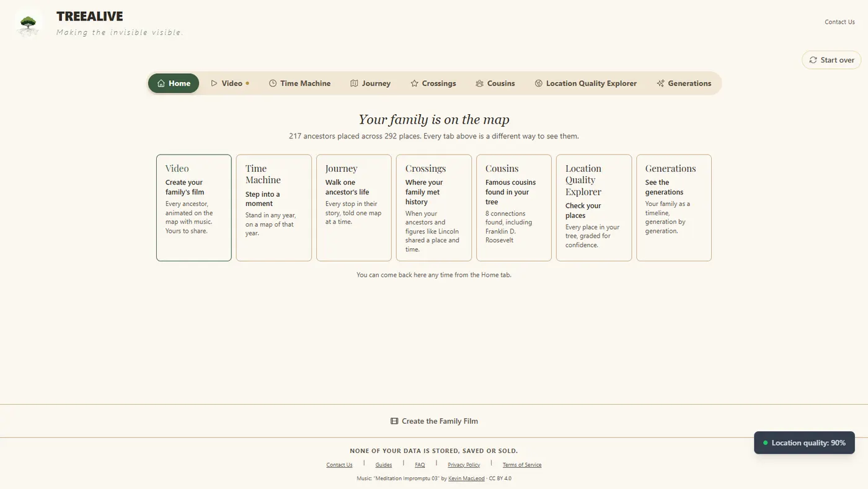Open the Terms of Service link
The image size is (868, 489).
tap(522, 465)
